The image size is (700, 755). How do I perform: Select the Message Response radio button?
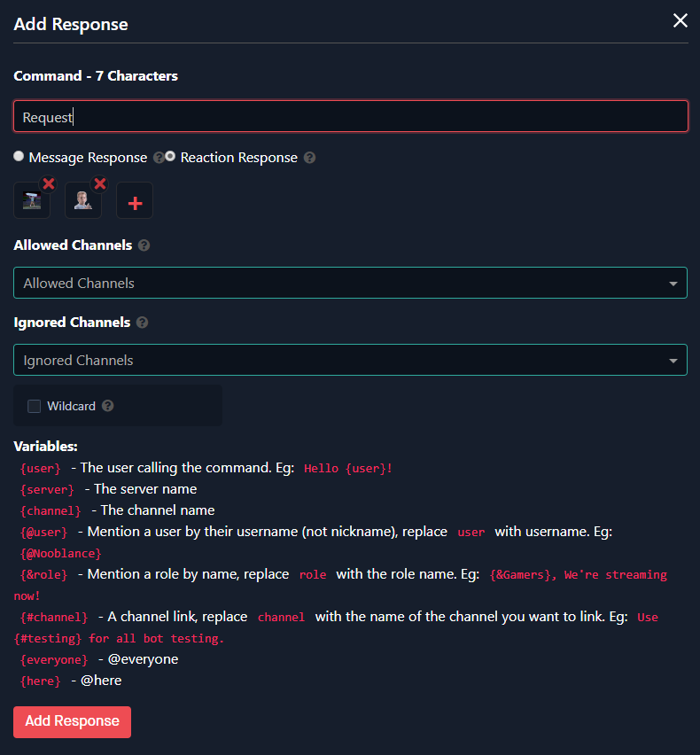[x=19, y=156]
